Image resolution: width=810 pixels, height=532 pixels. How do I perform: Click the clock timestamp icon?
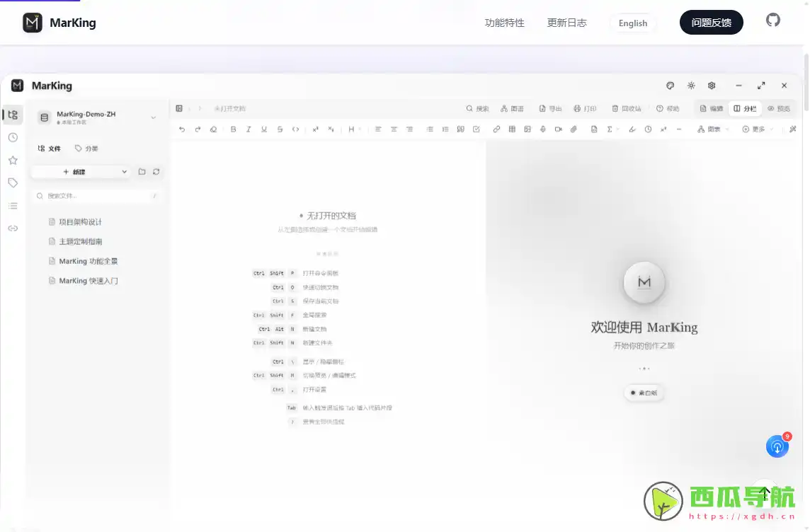(648, 129)
